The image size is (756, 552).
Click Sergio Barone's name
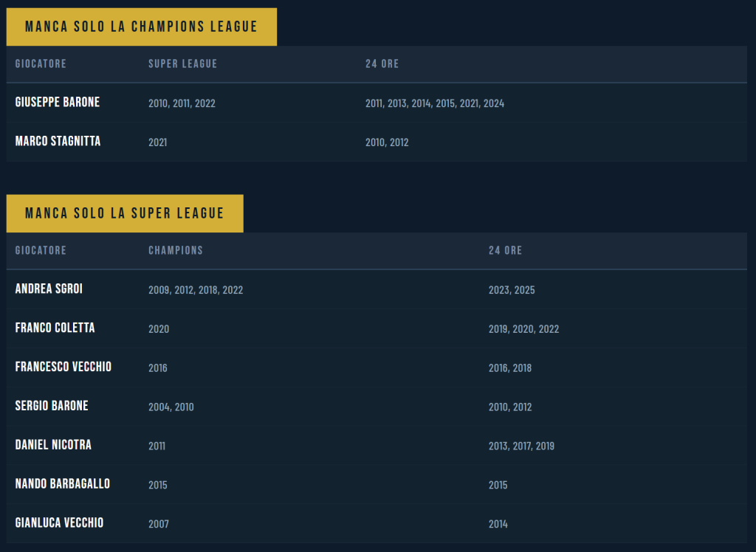[52, 407]
